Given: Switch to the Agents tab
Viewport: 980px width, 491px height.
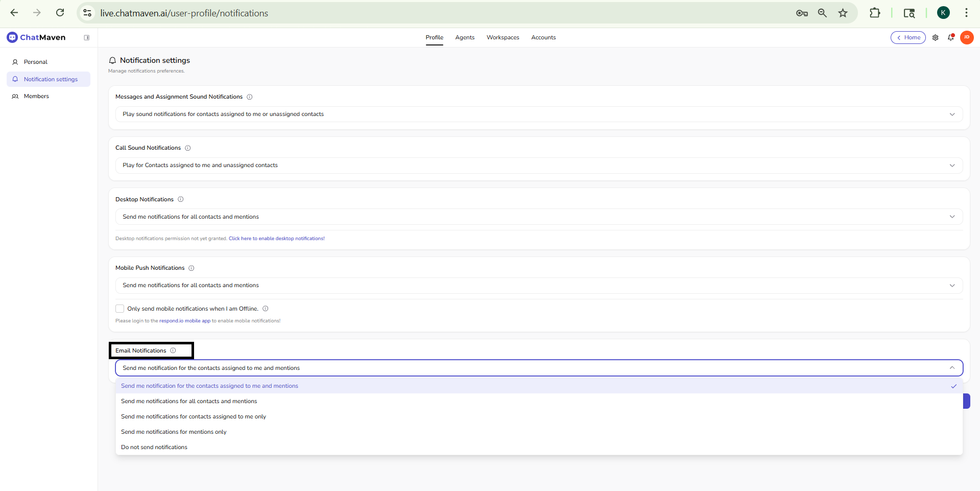Looking at the screenshot, I should (x=465, y=38).
